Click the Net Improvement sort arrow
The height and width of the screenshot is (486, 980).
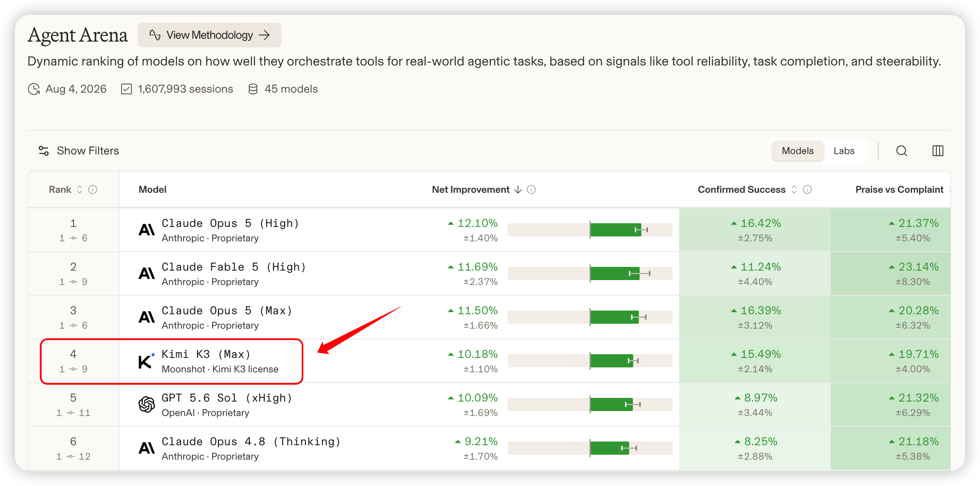click(518, 189)
